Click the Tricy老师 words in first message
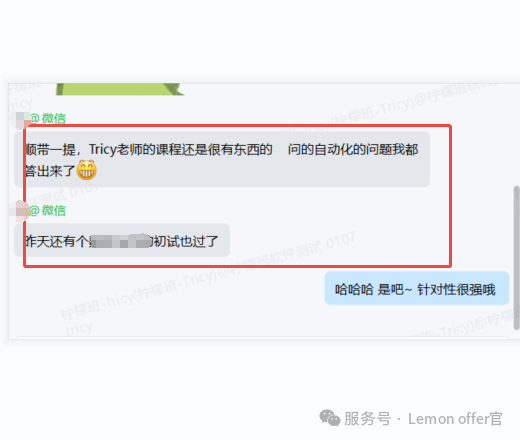 (115, 149)
